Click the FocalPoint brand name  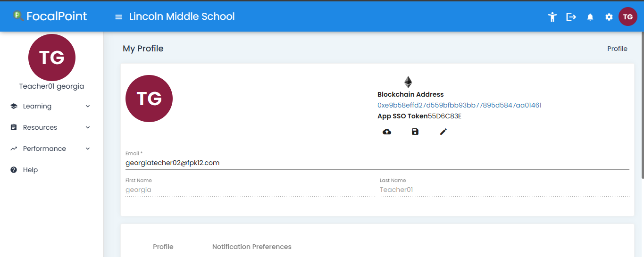coord(57,16)
